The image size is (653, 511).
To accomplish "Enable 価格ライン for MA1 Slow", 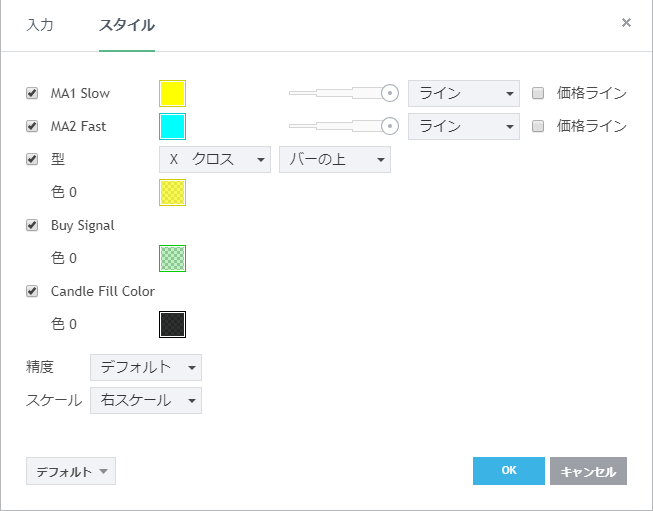I will (538, 93).
